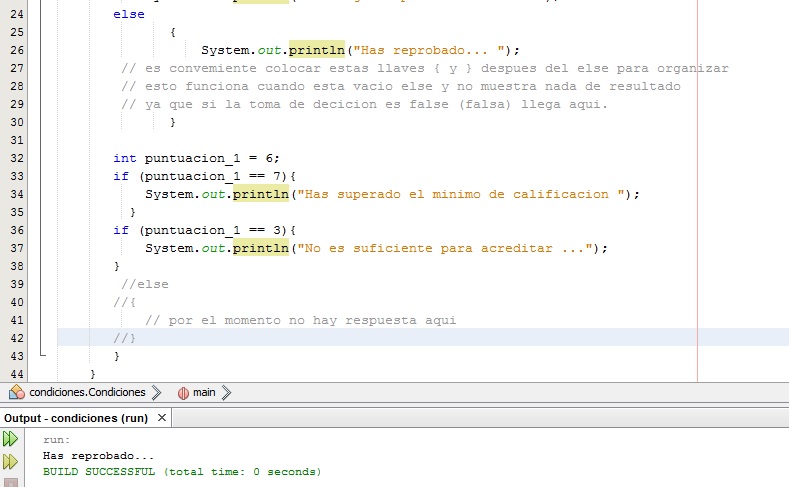This screenshot has height=487, width=789.
Task: Click the main breadcrumb label
Action: tap(204, 392)
